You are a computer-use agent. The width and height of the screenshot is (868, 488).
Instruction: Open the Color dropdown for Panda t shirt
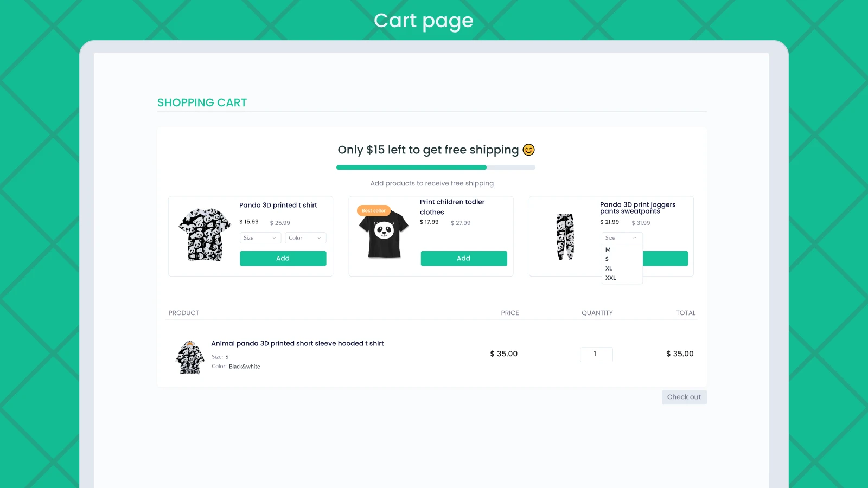(305, 238)
